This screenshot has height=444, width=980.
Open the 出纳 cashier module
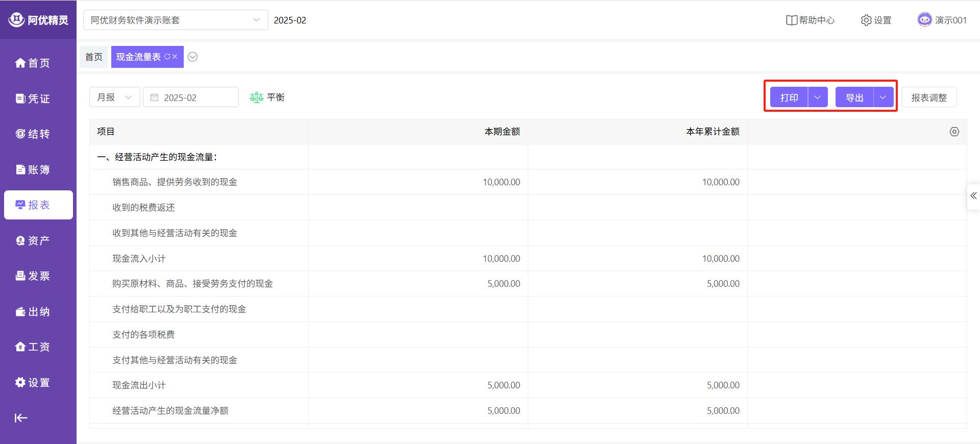pos(33,312)
